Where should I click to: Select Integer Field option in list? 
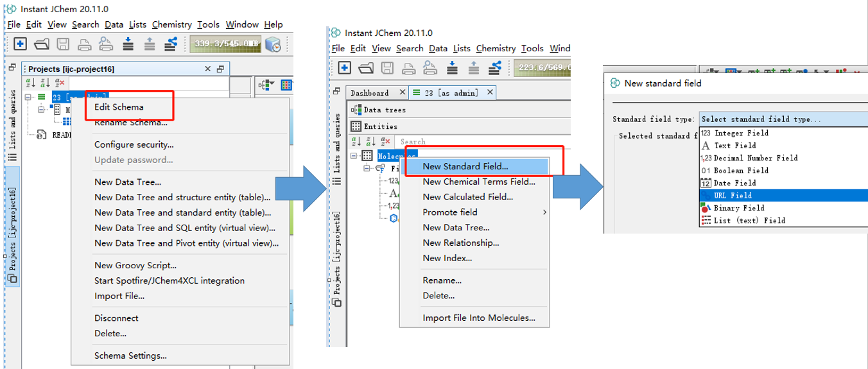pos(741,133)
